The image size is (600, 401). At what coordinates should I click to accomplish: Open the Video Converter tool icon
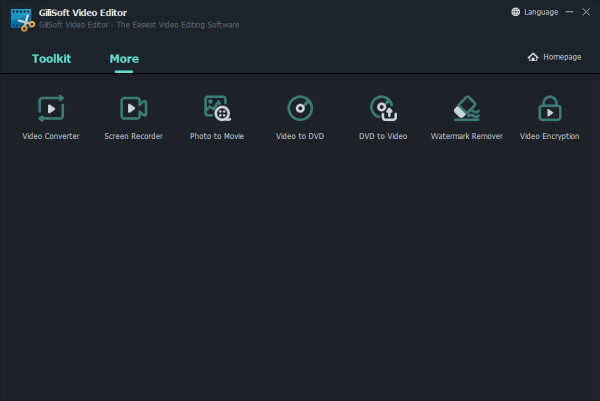(x=50, y=108)
